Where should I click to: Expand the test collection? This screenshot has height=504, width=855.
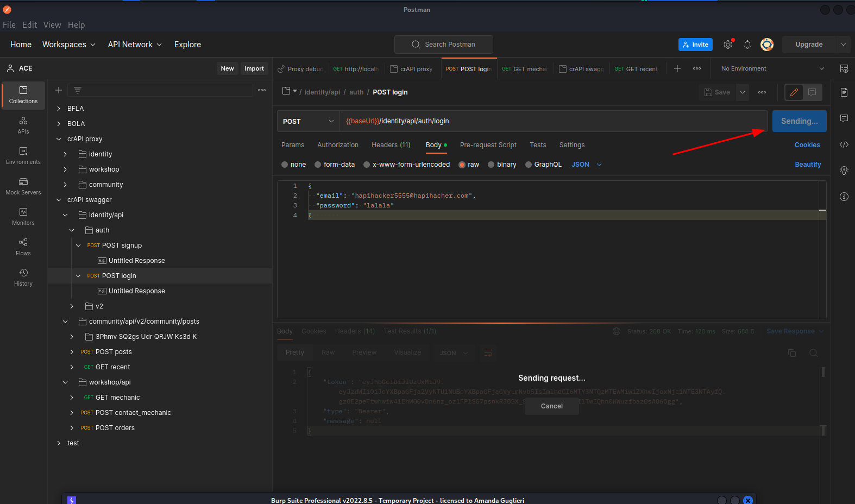tap(59, 443)
